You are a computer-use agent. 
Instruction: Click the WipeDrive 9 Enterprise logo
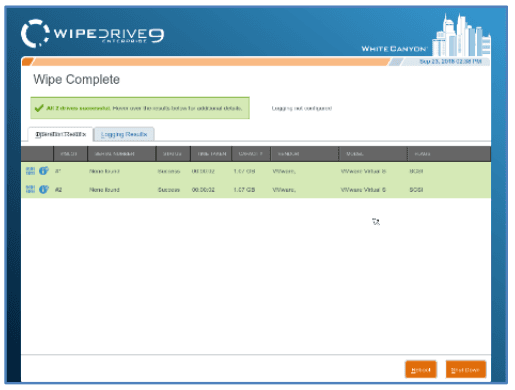point(93,34)
